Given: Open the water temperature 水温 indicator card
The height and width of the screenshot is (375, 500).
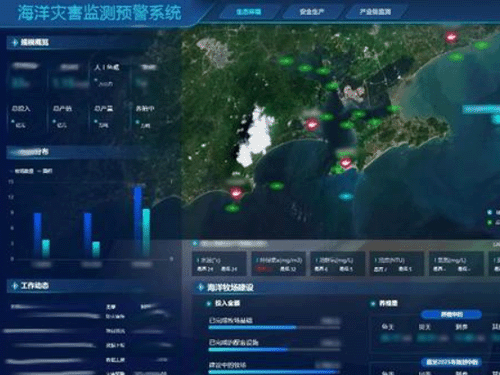Looking at the screenshot, I should tap(219, 264).
